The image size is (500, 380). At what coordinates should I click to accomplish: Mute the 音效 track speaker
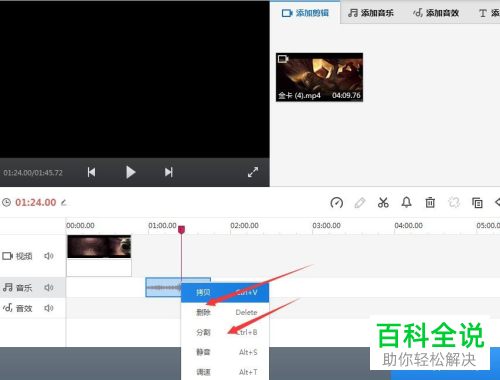click(49, 308)
